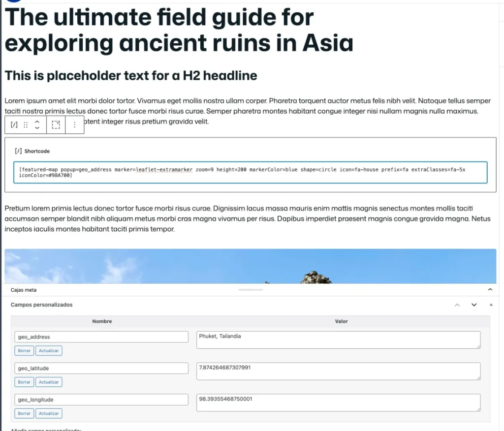Screen dimensions: 504x431
Task: Toggle Campos personalizados panel with triangle
Action: tap(491, 305)
